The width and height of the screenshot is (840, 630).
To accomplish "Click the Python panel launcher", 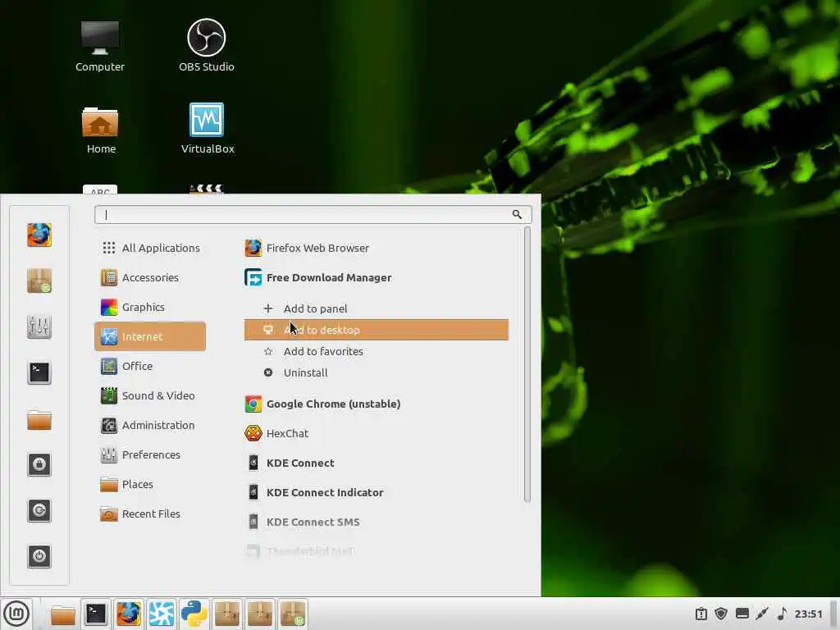I will (x=194, y=614).
